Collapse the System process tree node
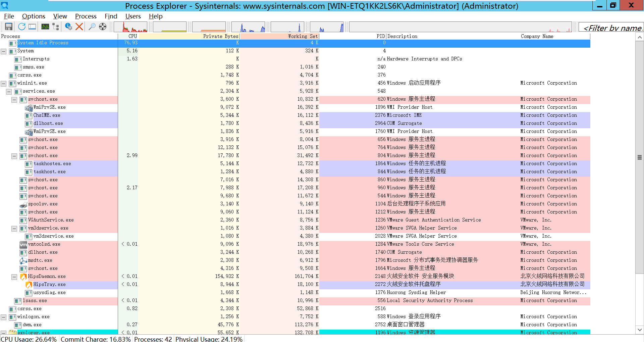644x342 pixels. pyautogui.click(x=3, y=51)
